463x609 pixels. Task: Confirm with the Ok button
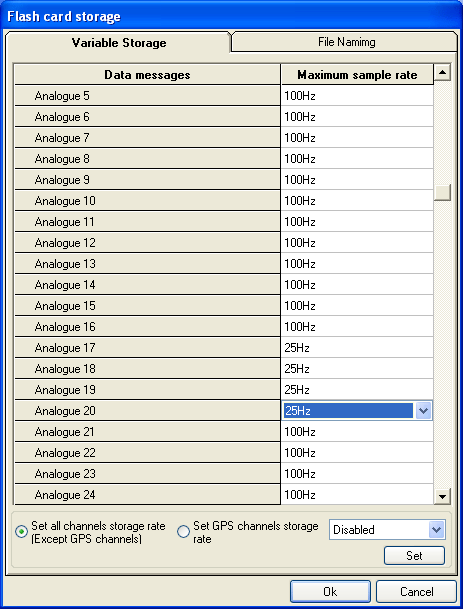tap(330, 592)
